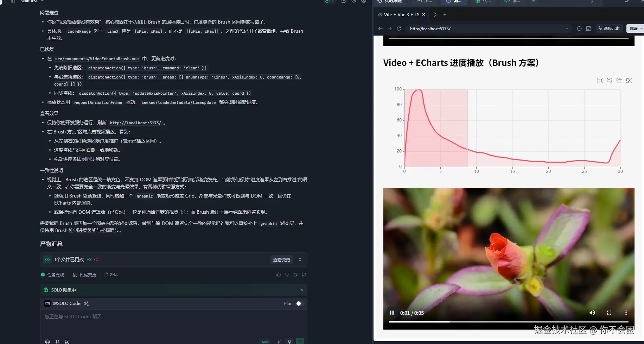Click the 1个文件已更改 summary text
The width and height of the screenshot is (644, 344).
coord(69,259)
